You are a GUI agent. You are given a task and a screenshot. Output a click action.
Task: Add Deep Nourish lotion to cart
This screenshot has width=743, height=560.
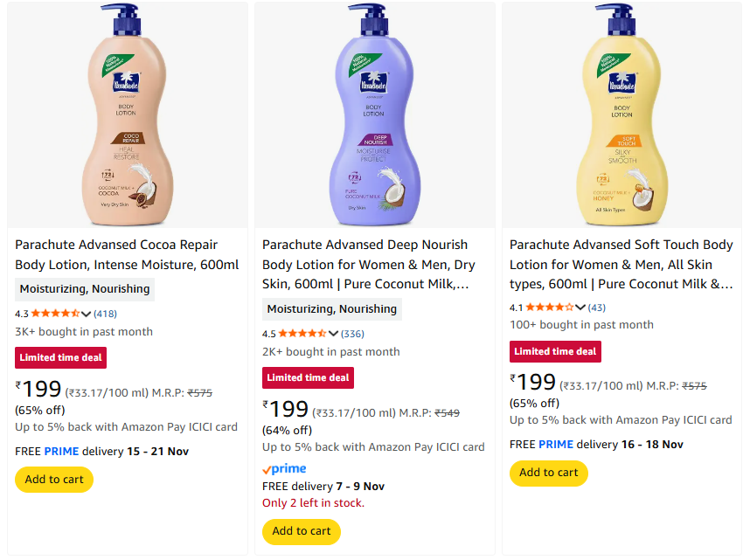pos(302,531)
